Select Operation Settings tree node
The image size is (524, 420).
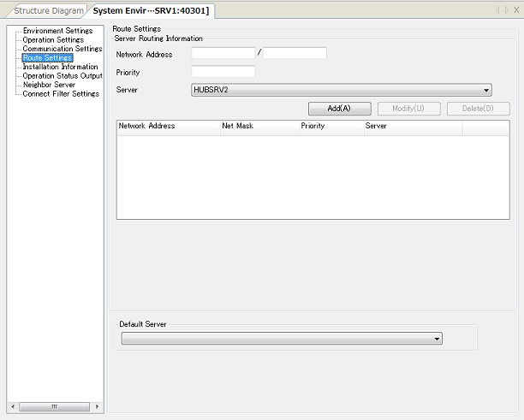tap(53, 39)
